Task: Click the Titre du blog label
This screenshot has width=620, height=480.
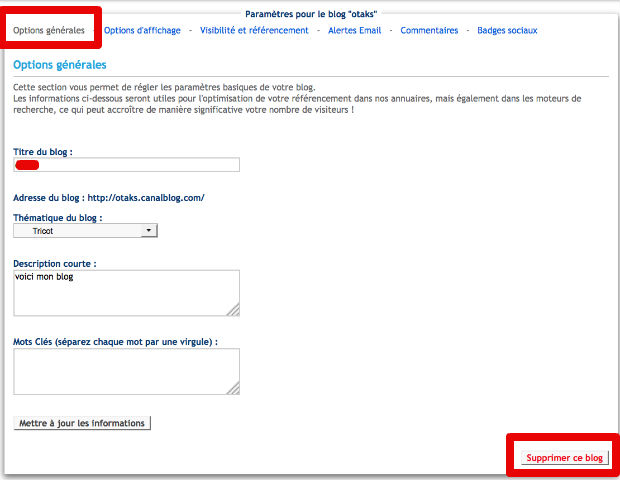Action: (43, 151)
